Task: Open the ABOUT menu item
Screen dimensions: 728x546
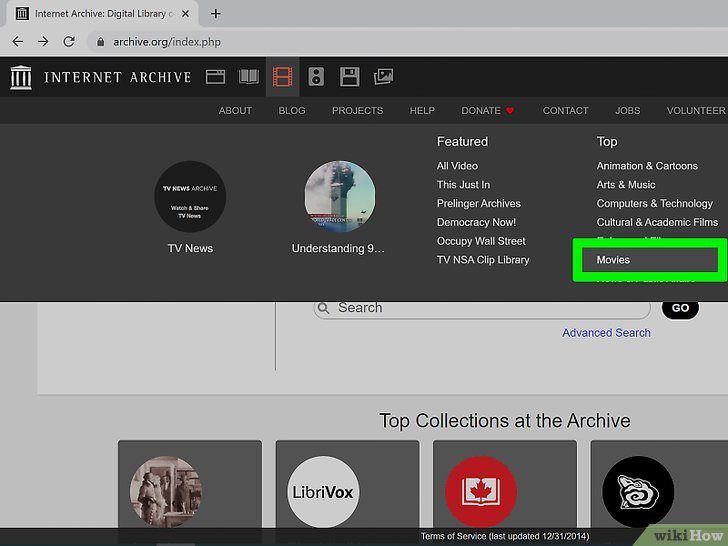Action: pos(235,111)
